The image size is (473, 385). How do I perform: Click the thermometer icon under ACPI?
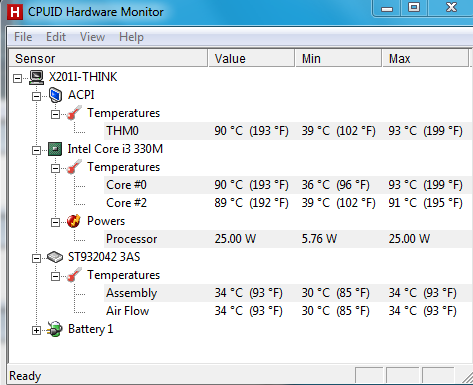(x=74, y=113)
